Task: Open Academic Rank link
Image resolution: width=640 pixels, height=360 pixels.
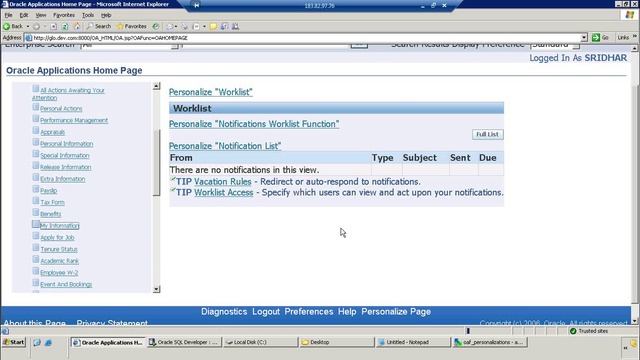Action: pos(60,261)
